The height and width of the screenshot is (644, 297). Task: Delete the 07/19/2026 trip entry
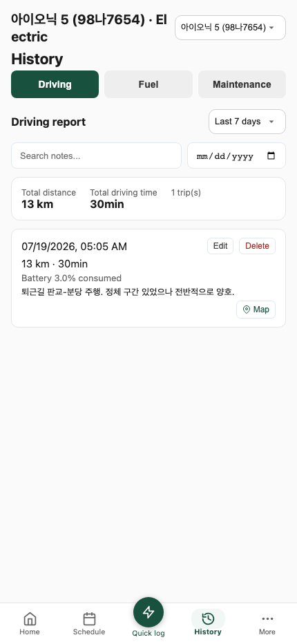(257, 246)
